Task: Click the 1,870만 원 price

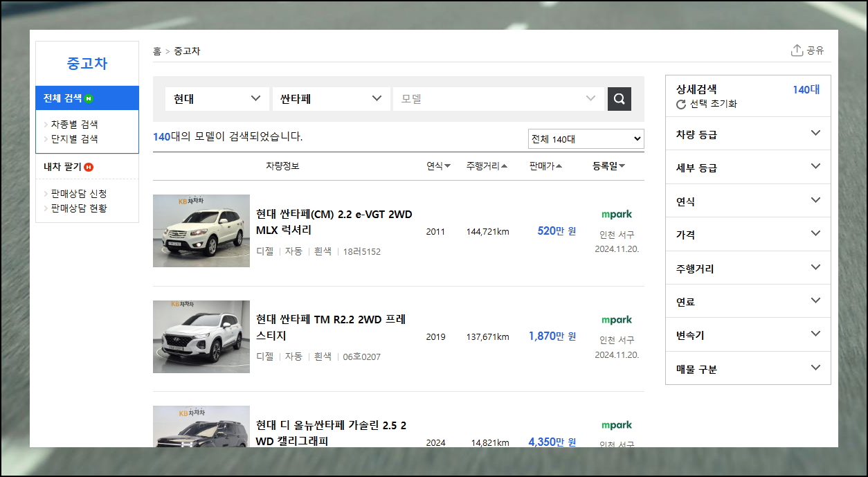Action: pos(552,336)
